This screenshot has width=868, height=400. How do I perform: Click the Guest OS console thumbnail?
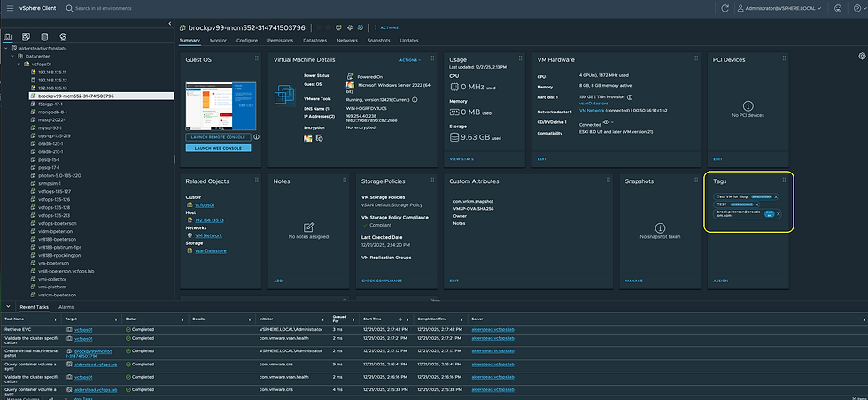point(221,106)
